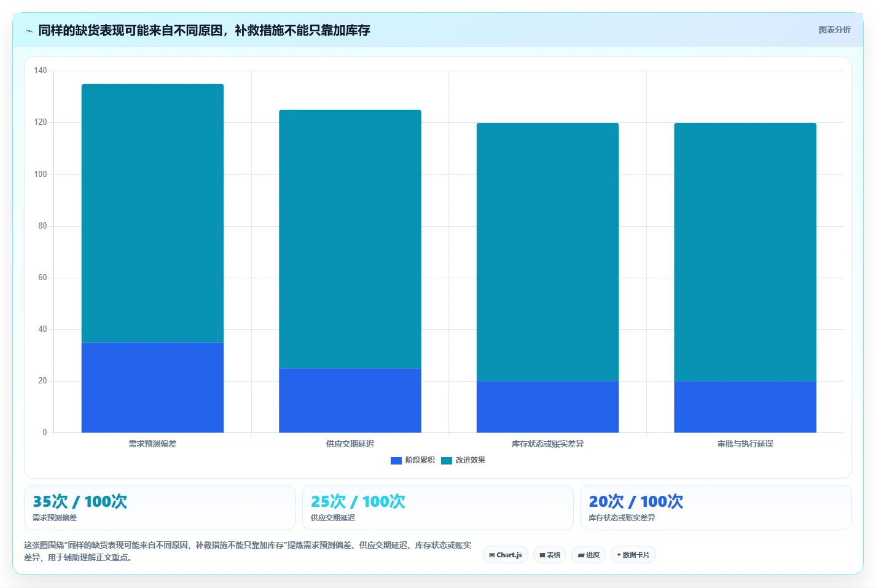This screenshot has height=588, width=876.
Task: Toggle the 改进效果 legend swatch
Action: click(447, 460)
